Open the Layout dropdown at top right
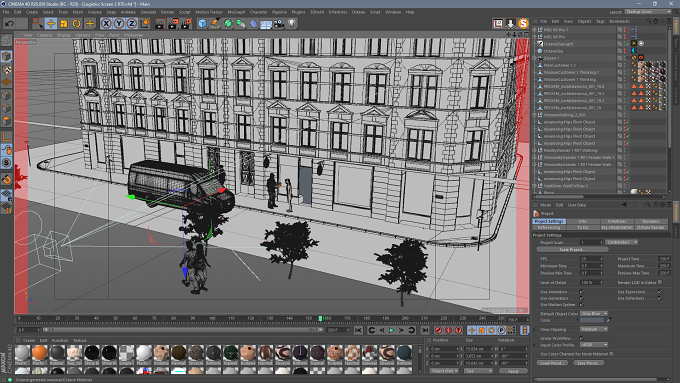Screen dimensions: 680x383 click(x=648, y=12)
